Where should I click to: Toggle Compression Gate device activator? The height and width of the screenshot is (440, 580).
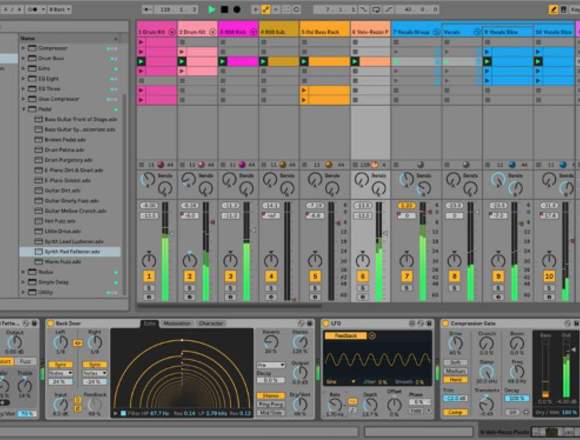[445, 323]
